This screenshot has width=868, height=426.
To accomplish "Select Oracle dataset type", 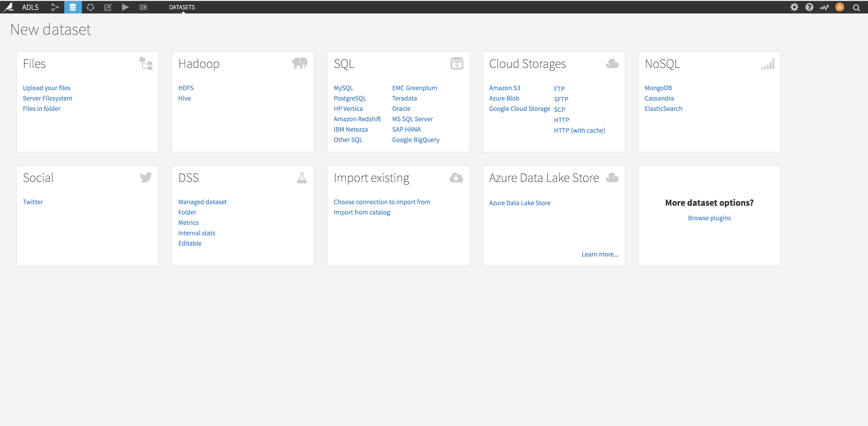I will point(401,109).
